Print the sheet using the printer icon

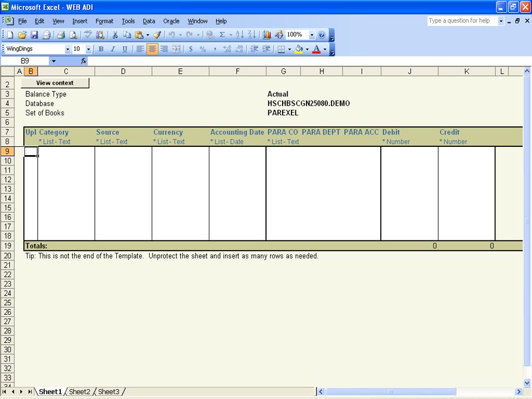[x=61, y=34]
